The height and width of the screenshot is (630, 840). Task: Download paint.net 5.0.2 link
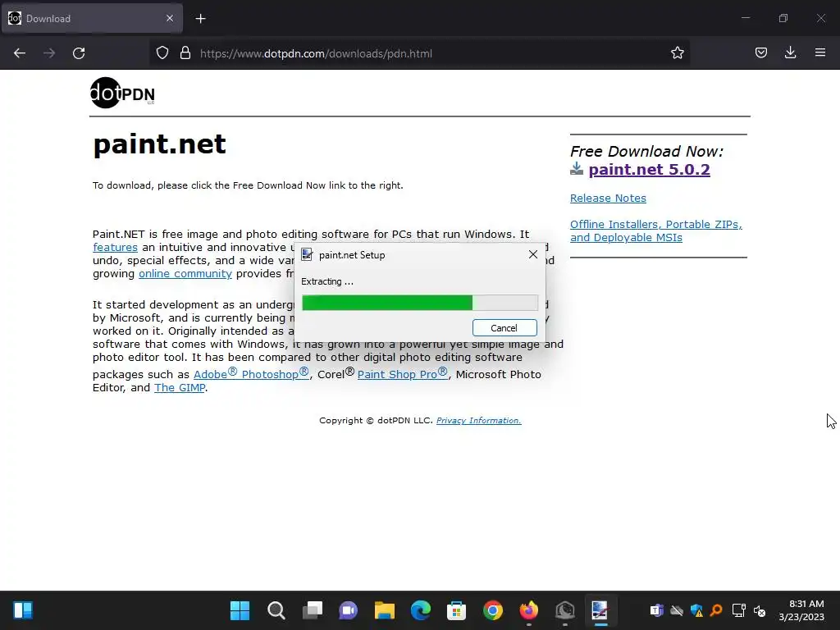point(649,170)
